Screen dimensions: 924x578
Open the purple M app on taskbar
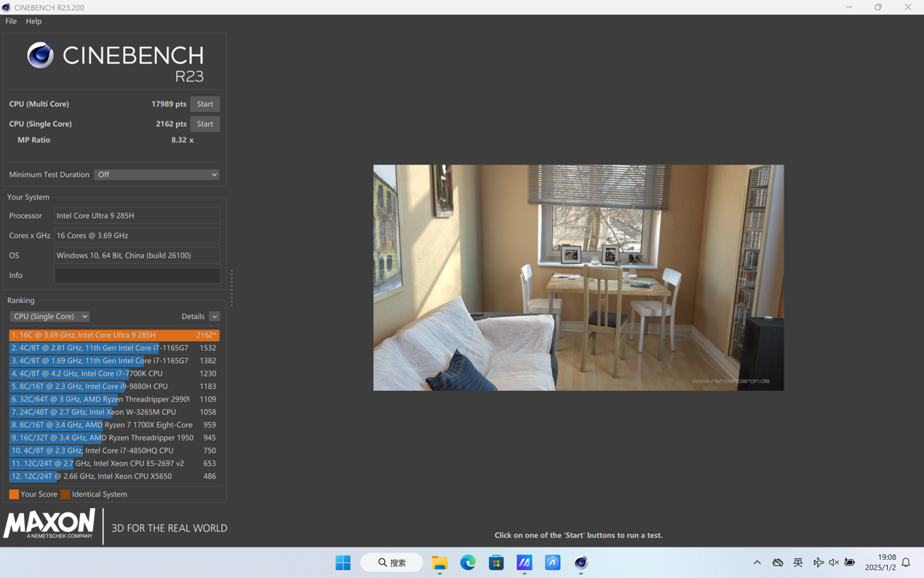coord(525,563)
